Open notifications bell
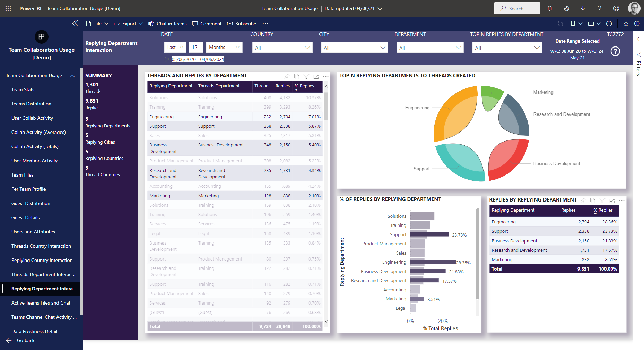Viewport: 644px width, 350px height. pyautogui.click(x=550, y=8)
